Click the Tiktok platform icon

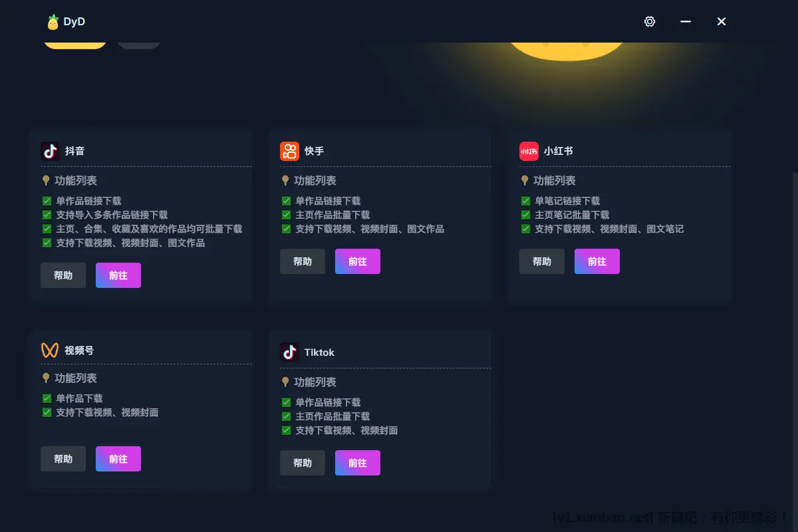pyautogui.click(x=289, y=352)
